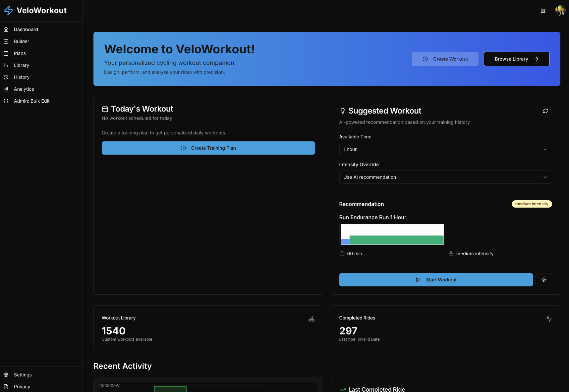This screenshot has width=569, height=392.
Task: Click the bike icon on Workout Library card
Action: 311,319
